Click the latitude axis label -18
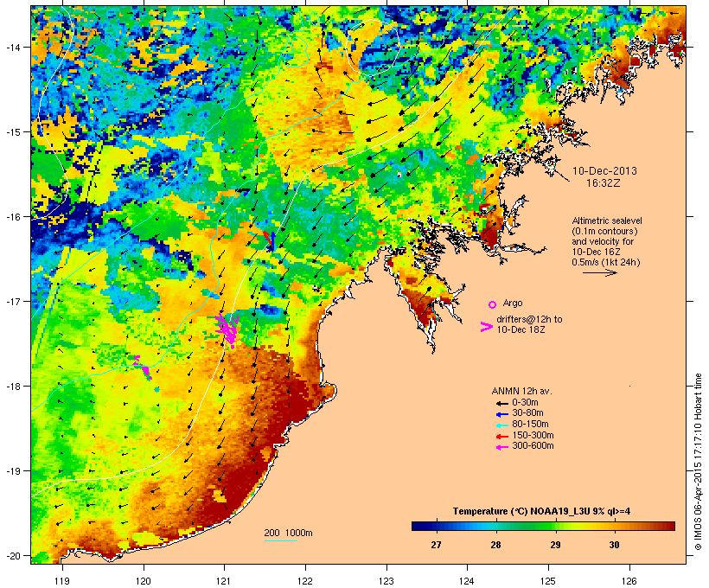The image size is (709, 588). (13, 387)
